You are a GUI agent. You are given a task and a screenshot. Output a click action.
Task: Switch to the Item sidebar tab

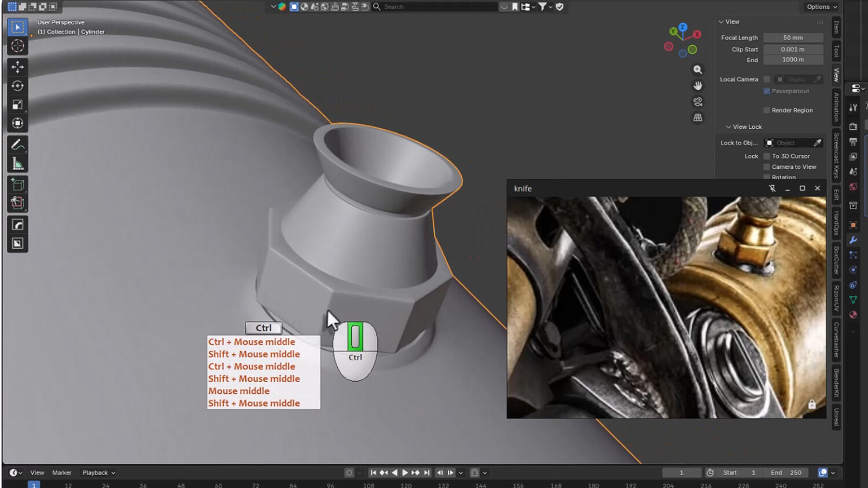(x=836, y=26)
